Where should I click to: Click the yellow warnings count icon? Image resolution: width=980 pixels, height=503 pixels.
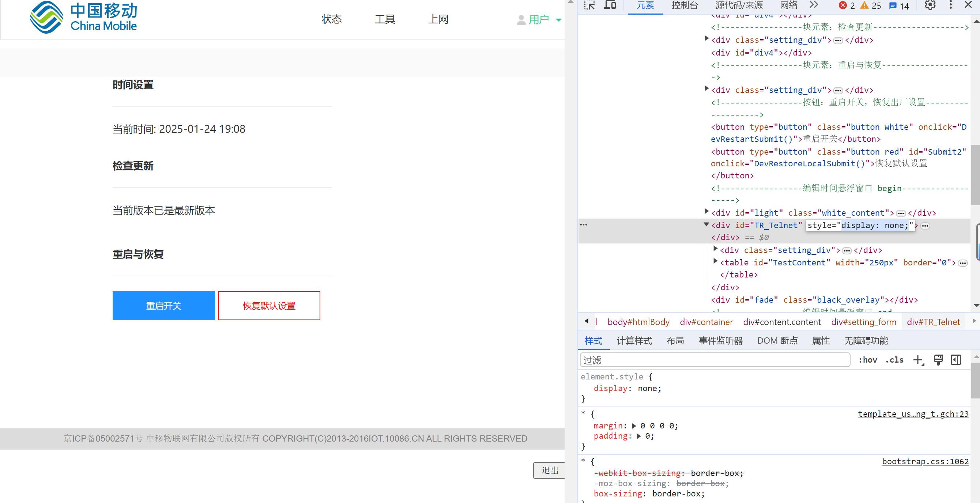tap(864, 5)
